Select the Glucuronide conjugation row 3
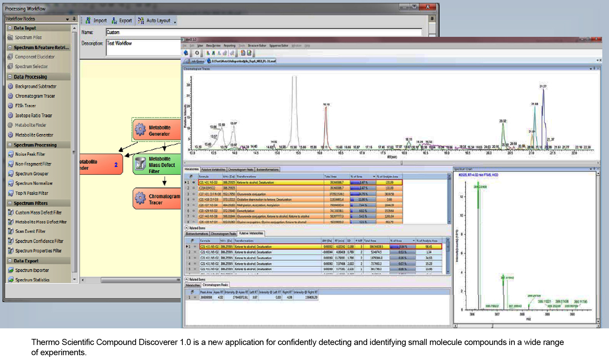The image size is (609, 364). tap(300, 194)
